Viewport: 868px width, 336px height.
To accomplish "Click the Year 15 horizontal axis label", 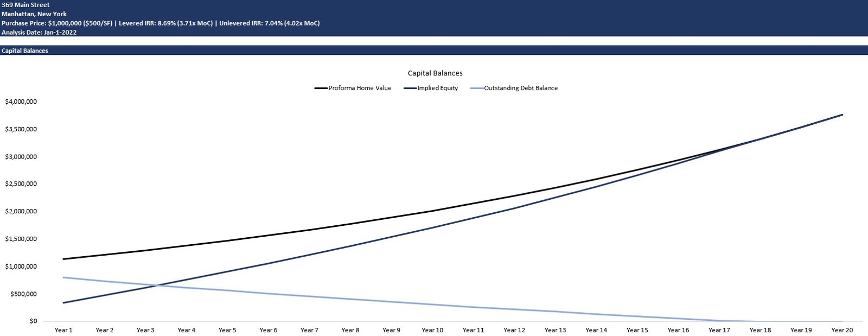I will pos(637,330).
